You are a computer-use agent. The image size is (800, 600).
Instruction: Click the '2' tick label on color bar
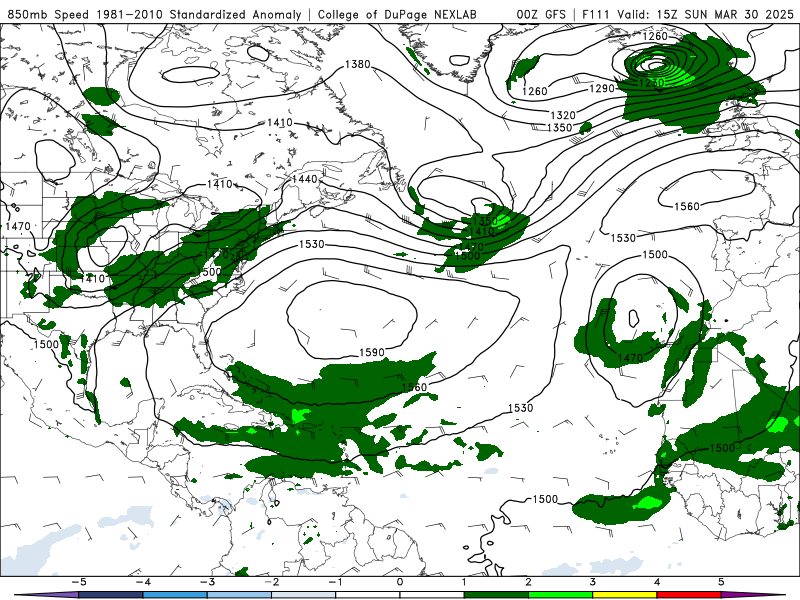pos(528,582)
